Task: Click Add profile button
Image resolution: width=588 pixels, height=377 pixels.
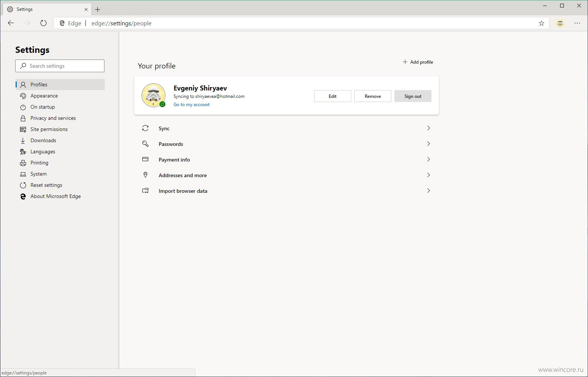Action: [x=418, y=62]
